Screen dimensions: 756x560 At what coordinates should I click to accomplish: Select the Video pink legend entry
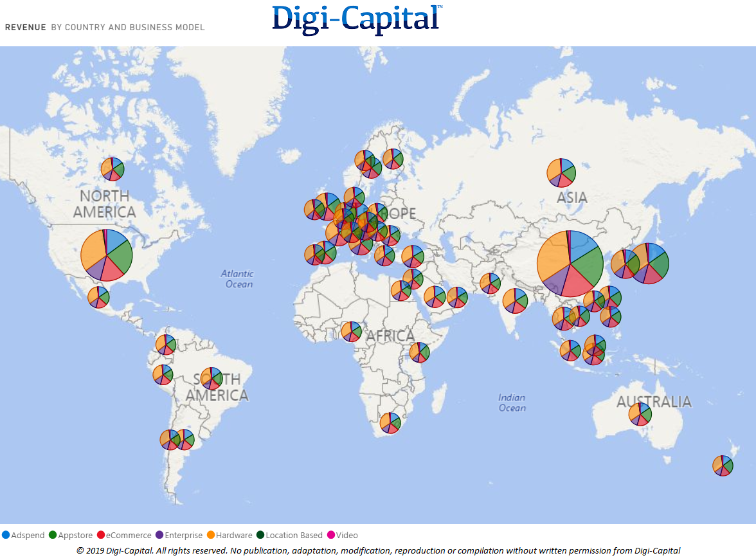342,535
